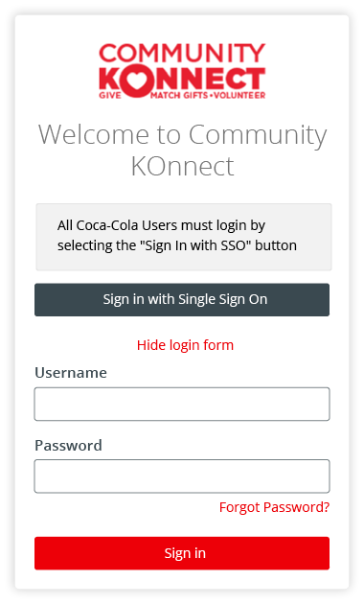Click the "All Coca-Cola Users" notice line

tap(161, 225)
